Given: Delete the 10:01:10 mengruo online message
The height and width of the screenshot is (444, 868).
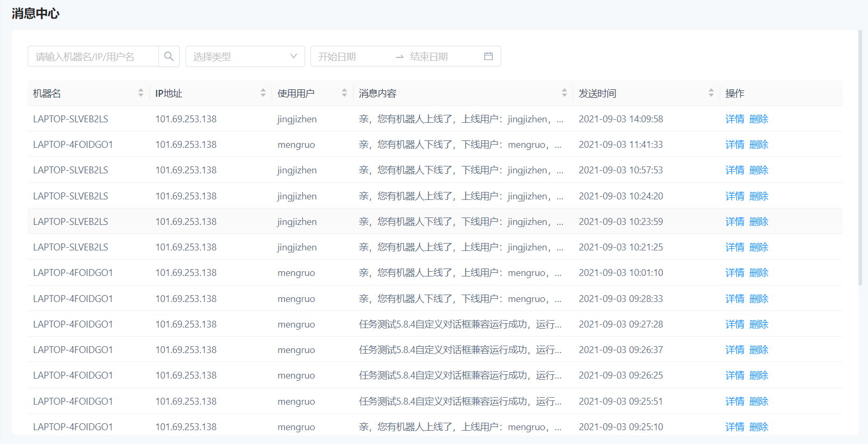Looking at the screenshot, I should [759, 273].
